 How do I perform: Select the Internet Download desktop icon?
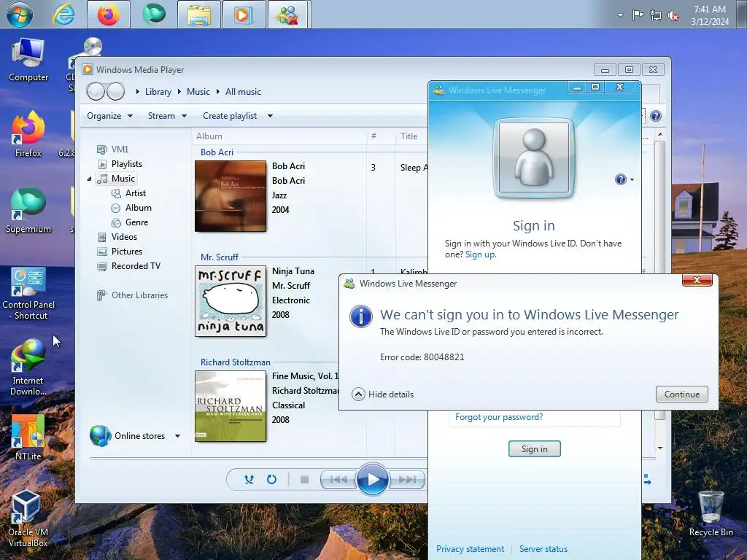28,367
